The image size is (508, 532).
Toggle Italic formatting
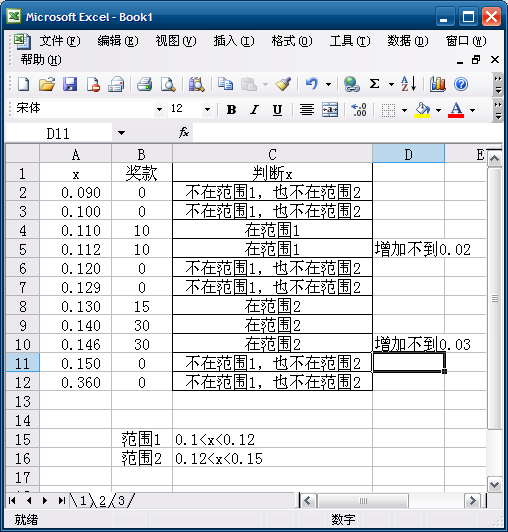254,110
